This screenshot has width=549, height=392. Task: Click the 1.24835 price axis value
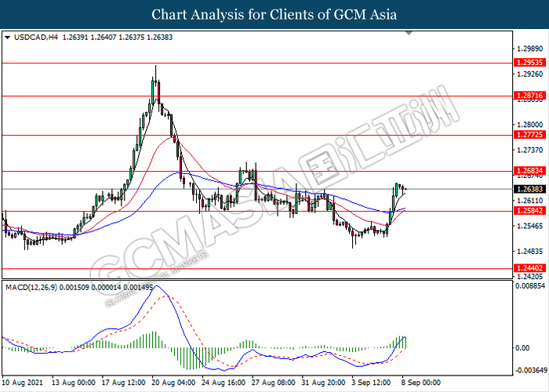pyautogui.click(x=530, y=252)
